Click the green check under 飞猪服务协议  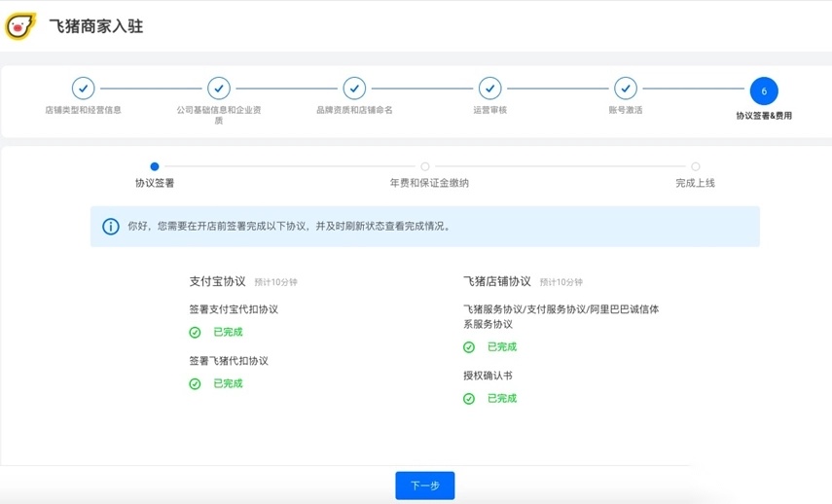[468, 347]
